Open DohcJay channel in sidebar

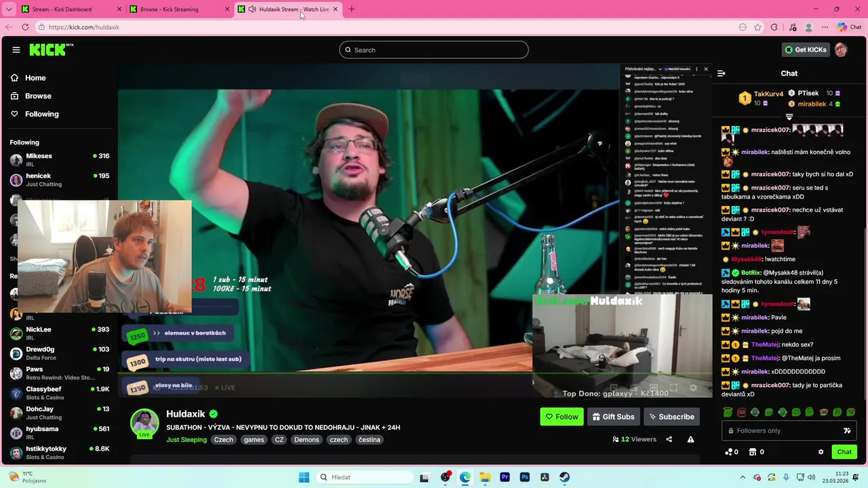60,413
